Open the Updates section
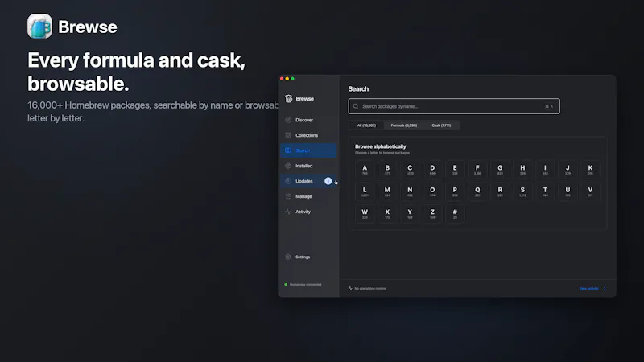 click(x=308, y=181)
